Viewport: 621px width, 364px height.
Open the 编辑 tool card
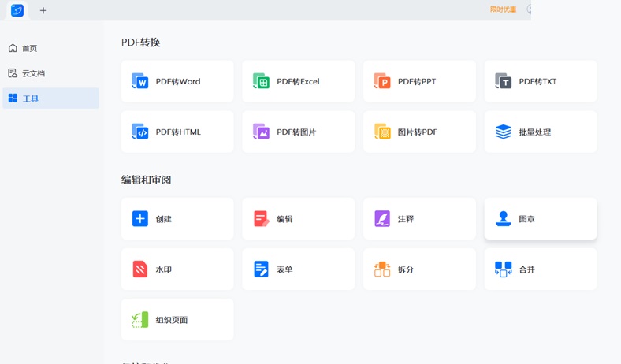[x=299, y=219]
